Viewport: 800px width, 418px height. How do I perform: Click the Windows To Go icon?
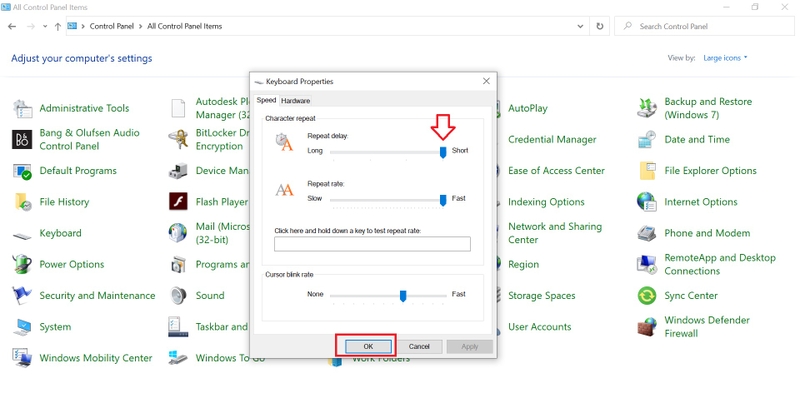(x=178, y=357)
